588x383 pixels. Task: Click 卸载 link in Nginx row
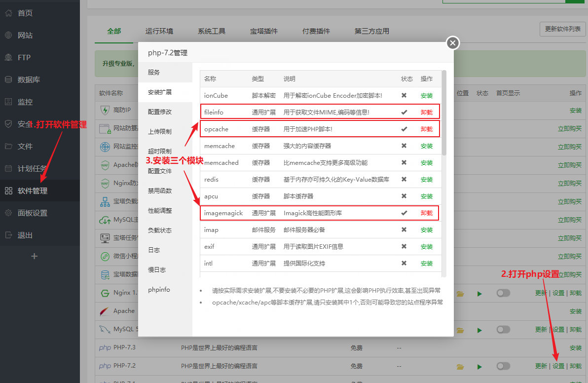[x=576, y=293]
